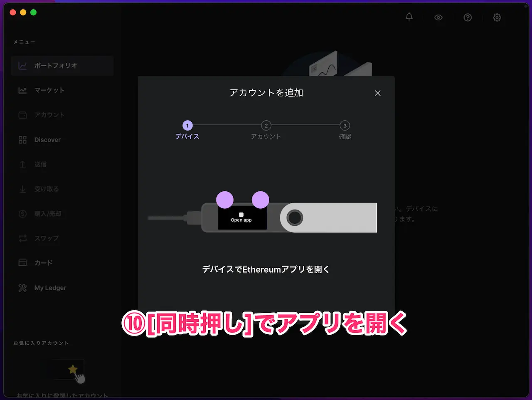Select step 3 circle in the stepper
This screenshot has width=532, height=400.
(345, 126)
